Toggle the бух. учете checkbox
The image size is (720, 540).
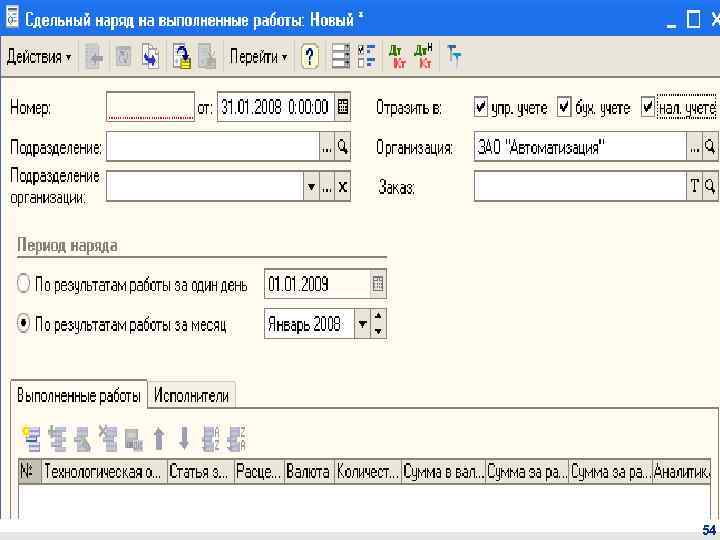(564, 107)
